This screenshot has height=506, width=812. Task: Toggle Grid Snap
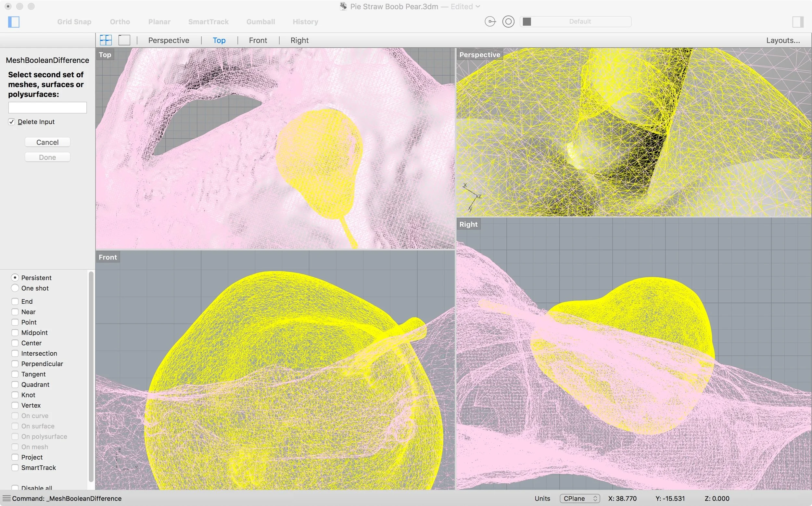(x=74, y=22)
